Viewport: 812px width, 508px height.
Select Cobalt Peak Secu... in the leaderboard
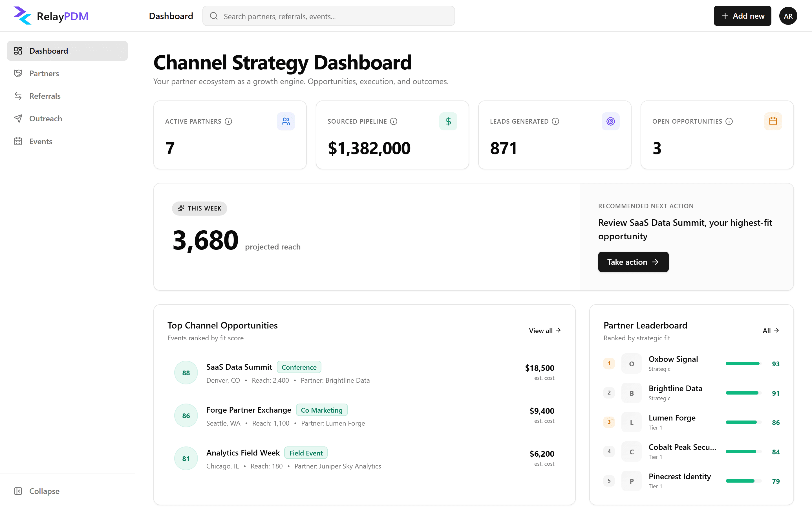pyautogui.click(x=691, y=452)
